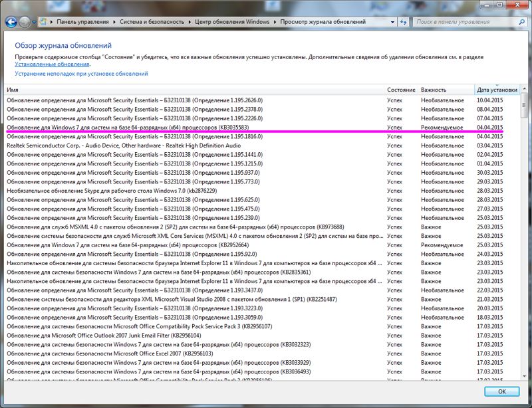Click the date 30.03.2015 cell

[x=490, y=173]
